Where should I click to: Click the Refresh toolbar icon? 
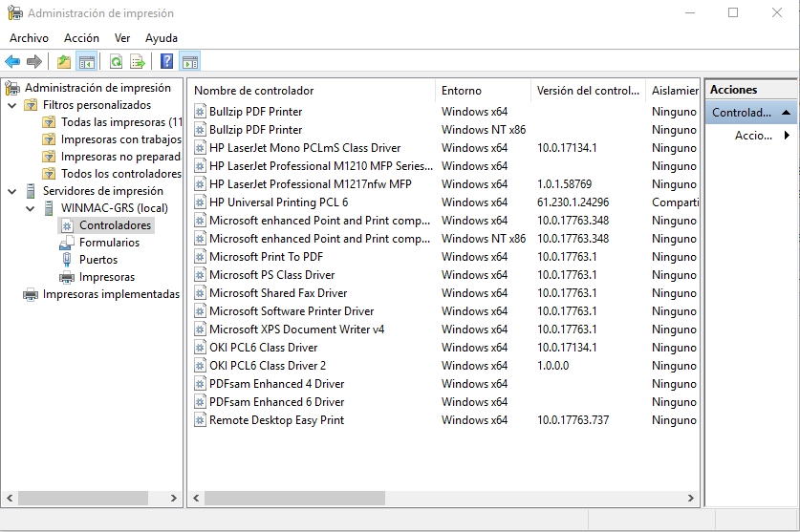click(x=116, y=62)
